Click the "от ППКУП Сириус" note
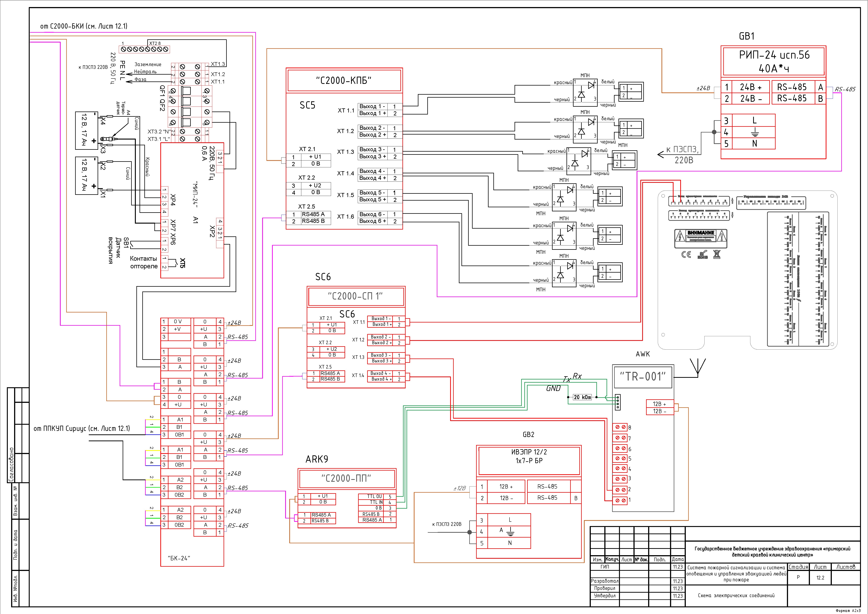868x614 pixels. pos(82,428)
